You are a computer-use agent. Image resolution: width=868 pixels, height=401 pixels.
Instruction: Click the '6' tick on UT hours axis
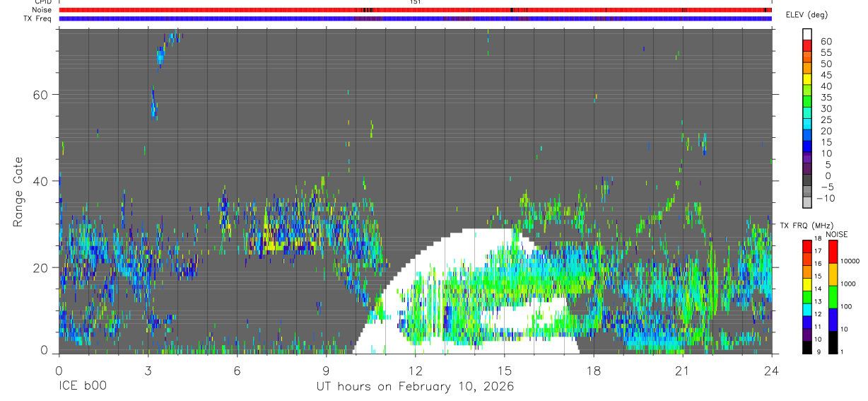tap(237, 370)
